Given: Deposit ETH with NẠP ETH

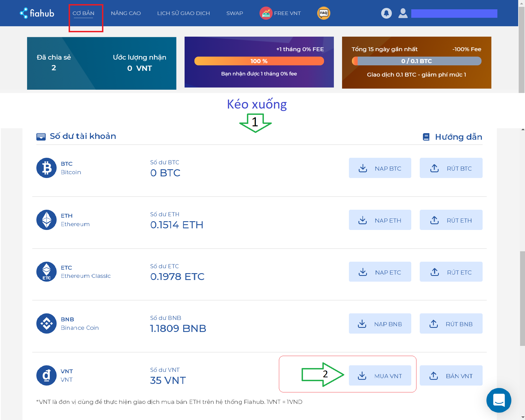Looking at the screenshot, I should click(380, 220).
